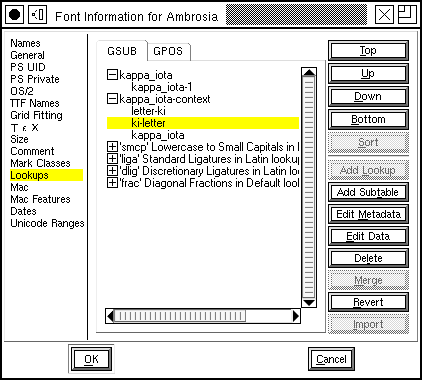Select the top-level kappa_iota lookup name
Viewport: 422px width, 380px height.
[x=146, y=75]
